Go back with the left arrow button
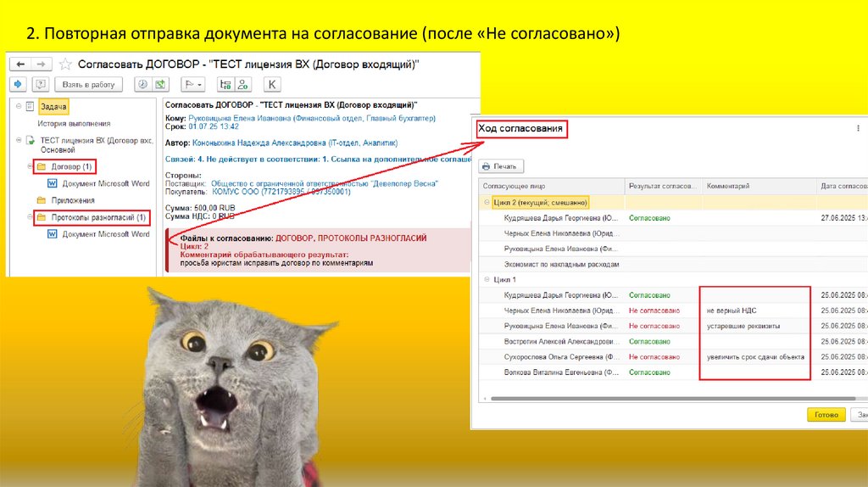This screenshot has width=868, height=487. [x=20, y=64]
